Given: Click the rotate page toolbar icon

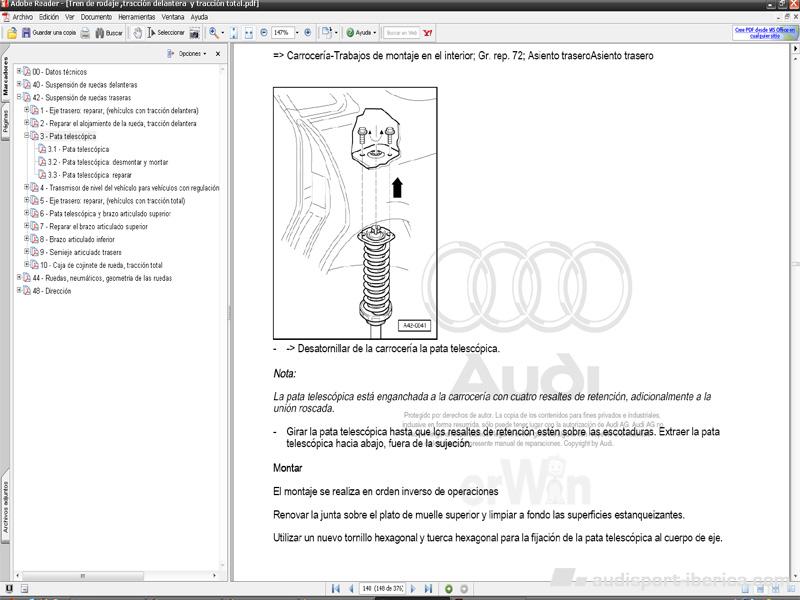Looking at the screenshot, I should click(327, 33).
